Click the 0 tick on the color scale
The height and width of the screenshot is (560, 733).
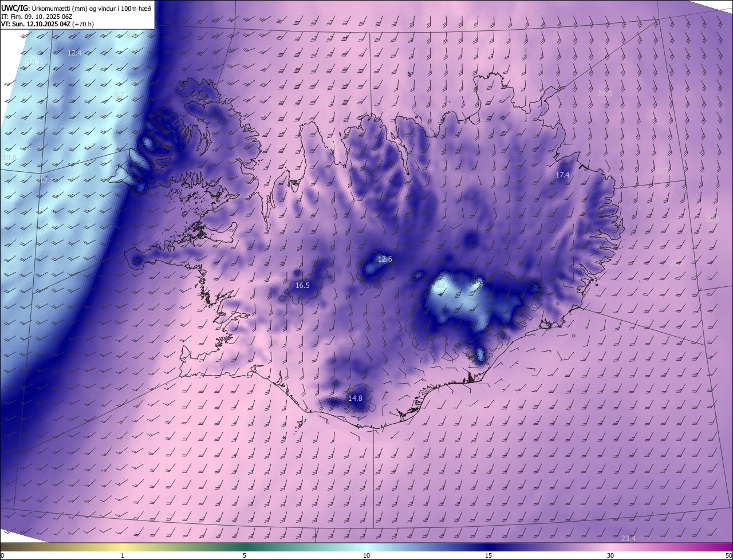(2, 555)
